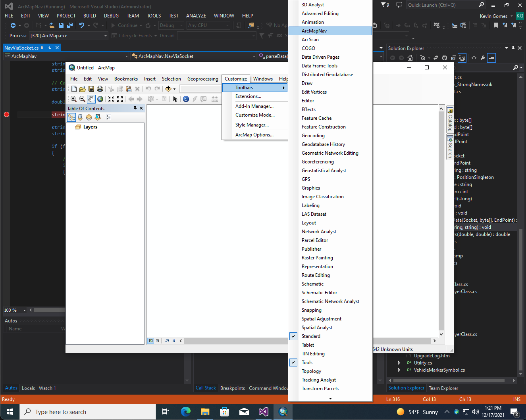Open Add-In Manager from Customize menu

point(254,106)
